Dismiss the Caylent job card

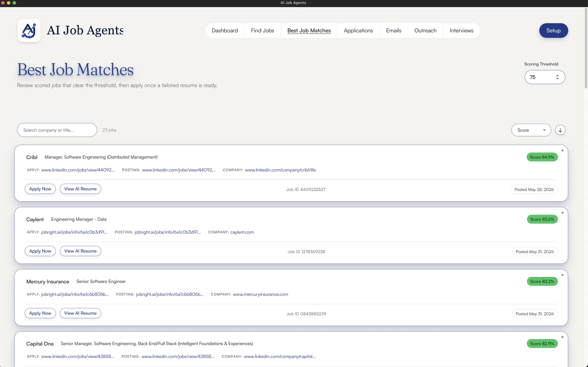click(x=562, y=213)
